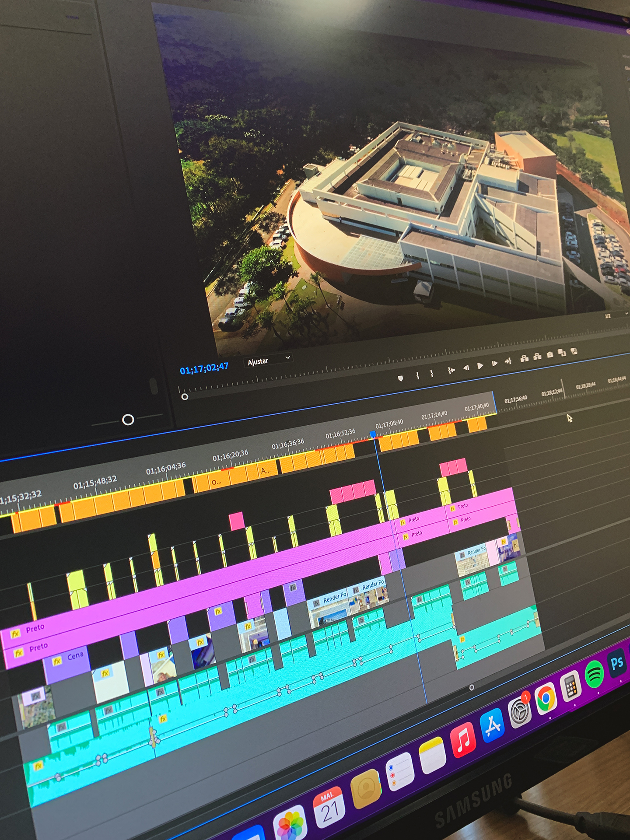This screenshot has height=840, width=630.
Task: Click the Go to In point icon
Action: tap(451, 371)
